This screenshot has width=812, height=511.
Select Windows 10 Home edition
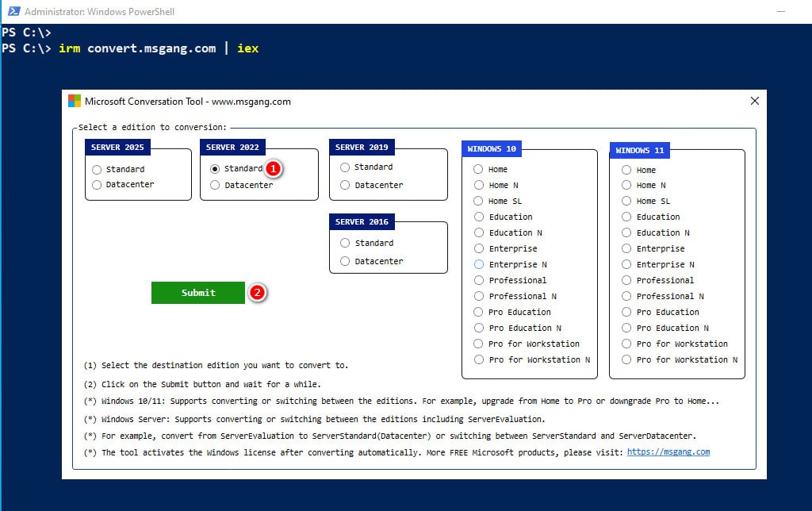tap(478, 170)
